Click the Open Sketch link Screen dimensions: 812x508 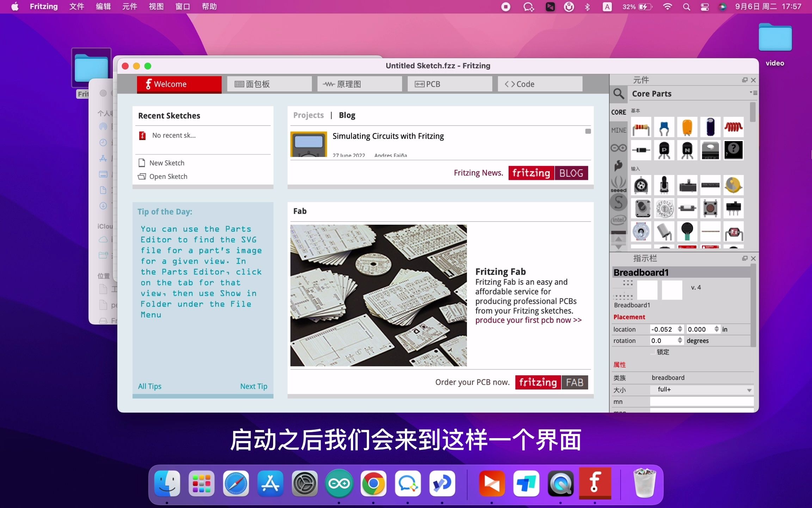point(168,176)
